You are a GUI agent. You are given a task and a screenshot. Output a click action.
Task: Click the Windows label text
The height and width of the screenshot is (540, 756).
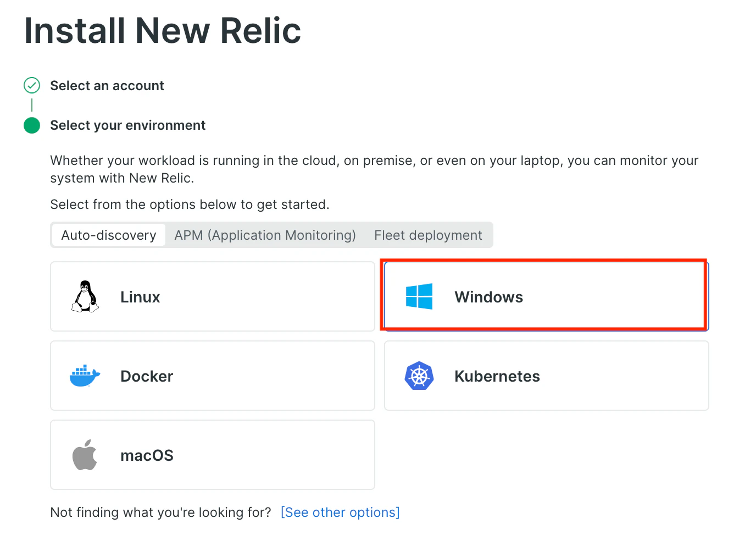coord(488,297)
